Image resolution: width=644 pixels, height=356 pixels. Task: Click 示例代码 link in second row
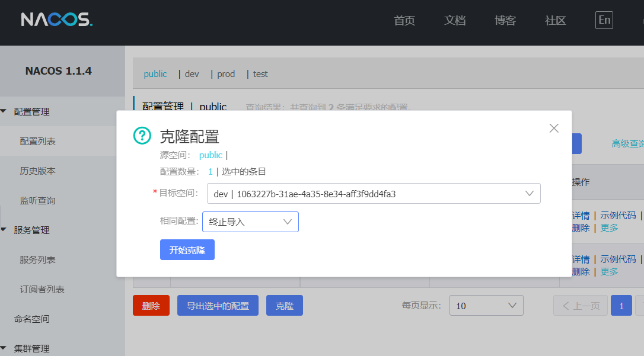click(x=618, y=259)
